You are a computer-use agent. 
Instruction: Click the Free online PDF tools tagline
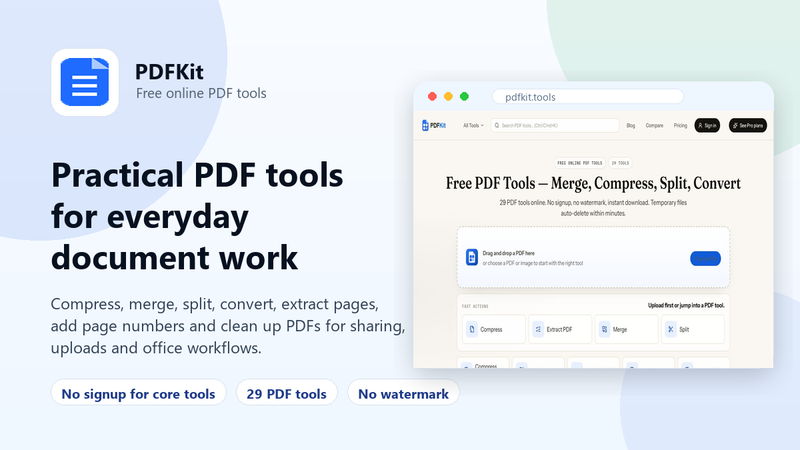pos(201,93)
